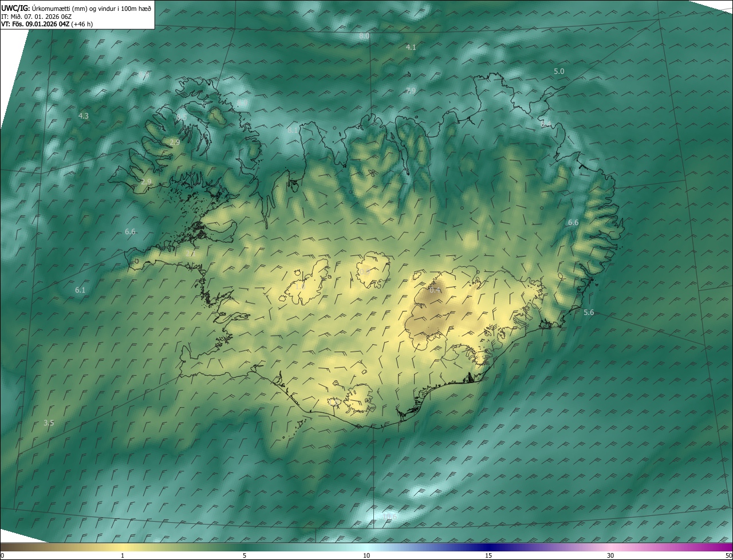Click the "30" tick on the colour scale
Image resolution: width=733 pixels, height=560 pixels.
coord(610,556)
